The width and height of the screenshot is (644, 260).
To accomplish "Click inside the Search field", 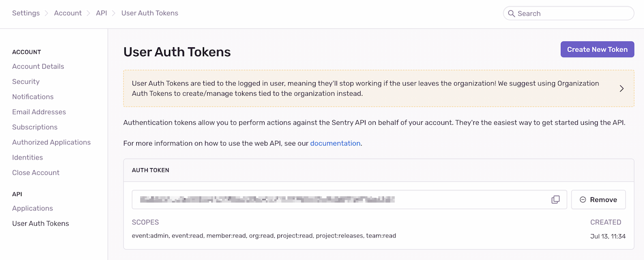I will pos(572,13).
